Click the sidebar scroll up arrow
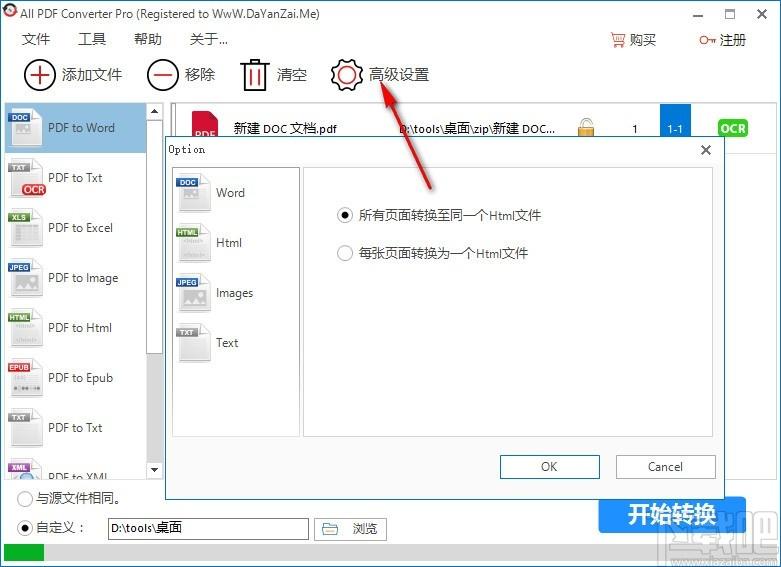Viewport: 781px width, 567px height. (x=154, y=111)
